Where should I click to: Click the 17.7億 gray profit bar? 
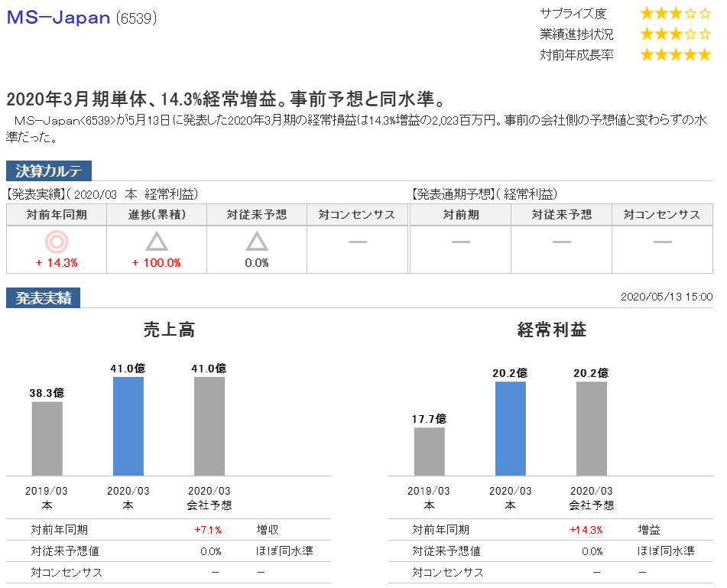click(430, 452)
